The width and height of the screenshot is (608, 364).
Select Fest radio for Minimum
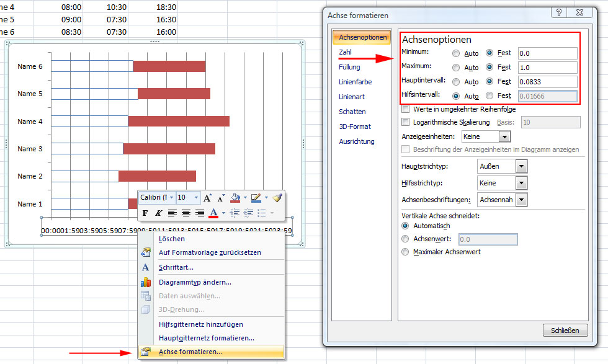click(490, 53)
